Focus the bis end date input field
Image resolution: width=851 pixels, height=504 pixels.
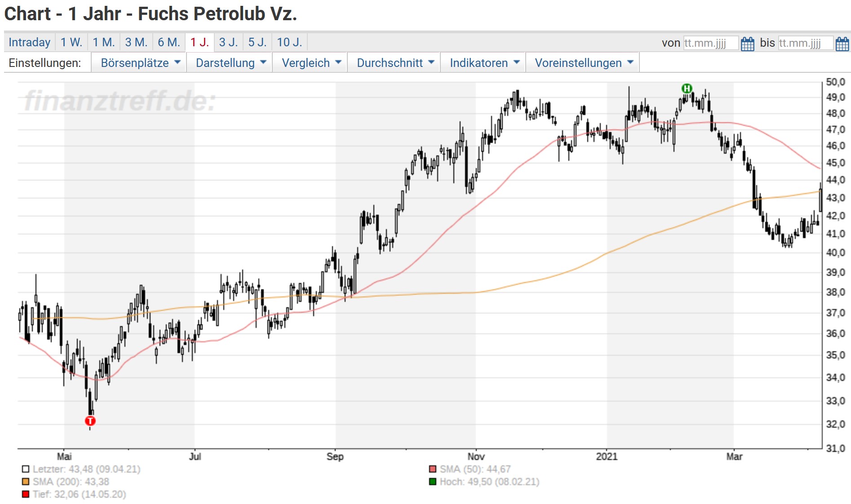(806, 43)
